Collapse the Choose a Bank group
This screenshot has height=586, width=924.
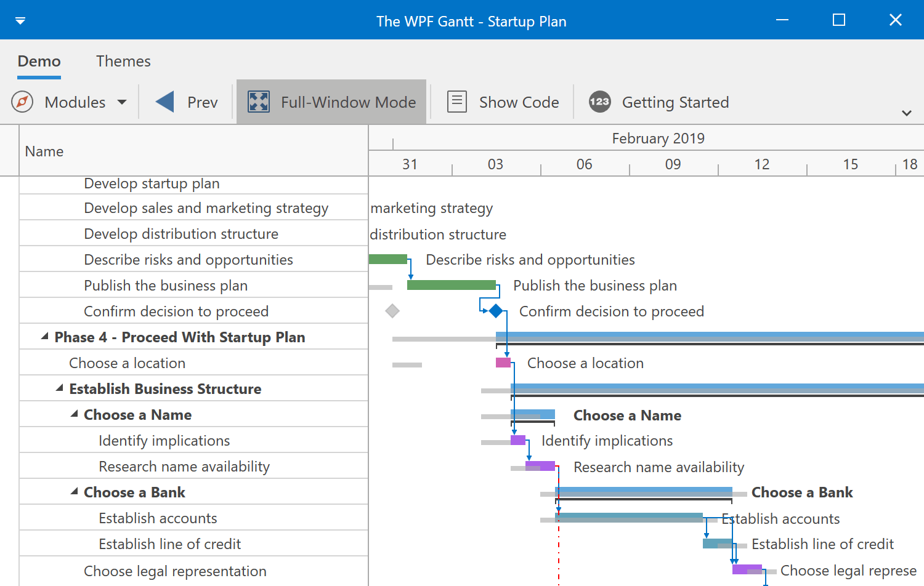coord(74,492)
